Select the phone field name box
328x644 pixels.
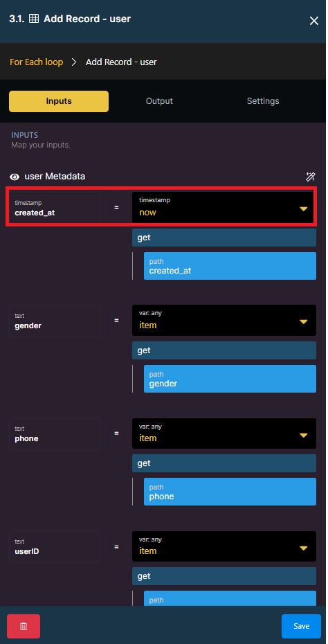55,433
